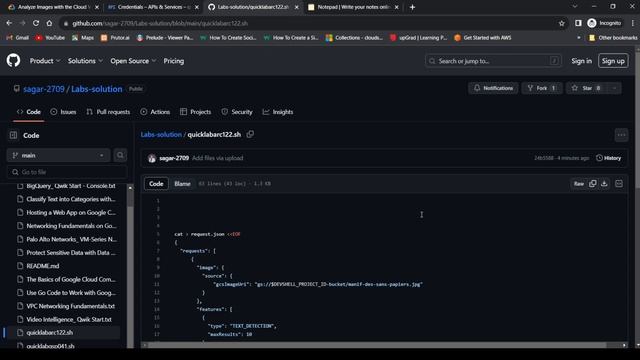Screen dimensions: 640x360
Task: Open Raw file view
Action: (x=579, y=184)
